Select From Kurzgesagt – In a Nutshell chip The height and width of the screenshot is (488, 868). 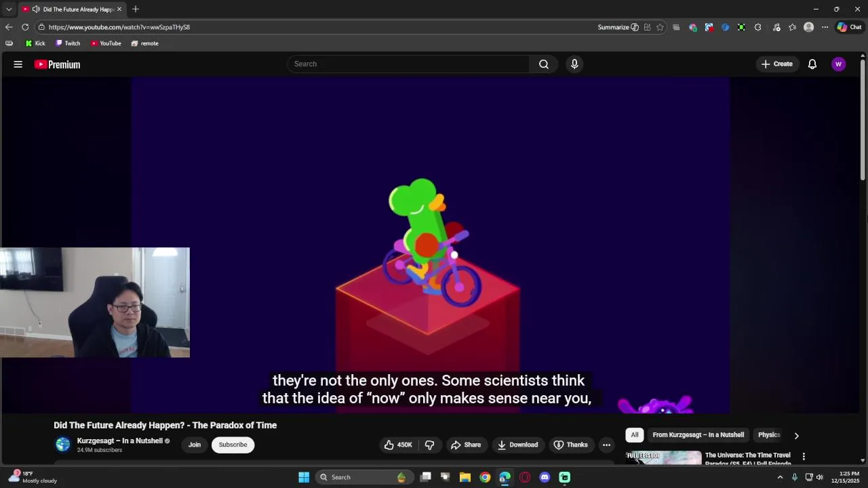pyautogui.click(x=698, y=435)
